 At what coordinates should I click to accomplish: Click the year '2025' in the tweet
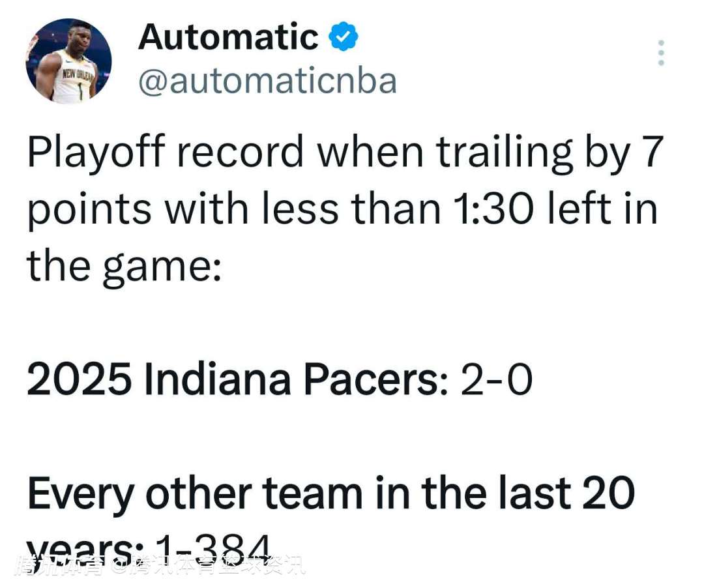tap(80, 380)
